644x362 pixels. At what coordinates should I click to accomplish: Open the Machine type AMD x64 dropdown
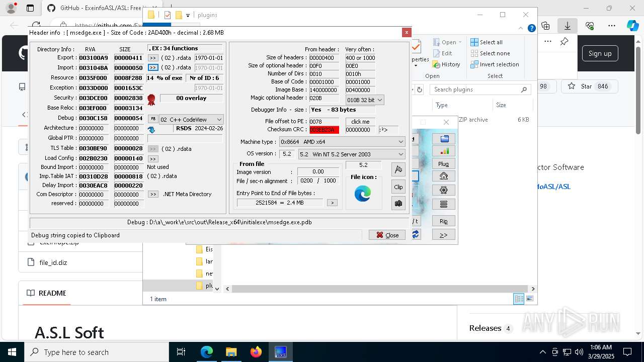point(342,142)
